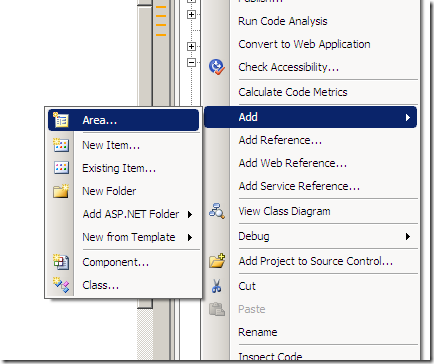
Task: Select Add Service Reference...
Action: point(299,186)
